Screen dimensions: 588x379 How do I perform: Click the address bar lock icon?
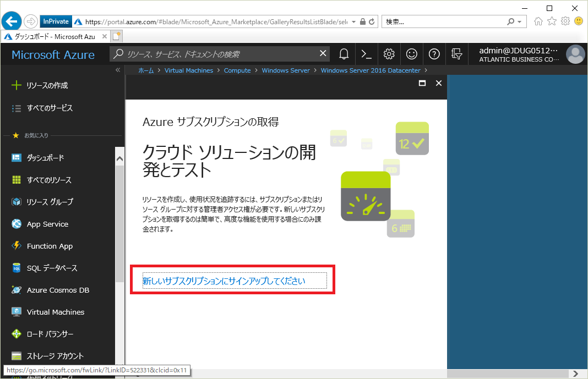point(363,21)
